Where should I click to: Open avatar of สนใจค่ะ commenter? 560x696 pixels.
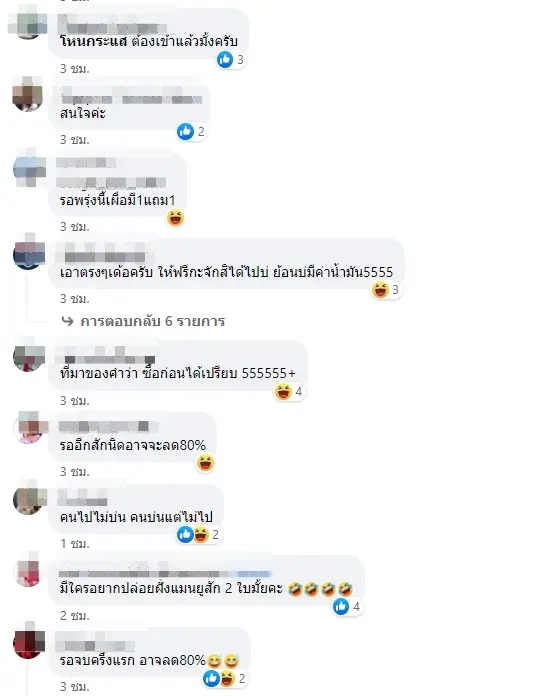(x=28, y=94)
